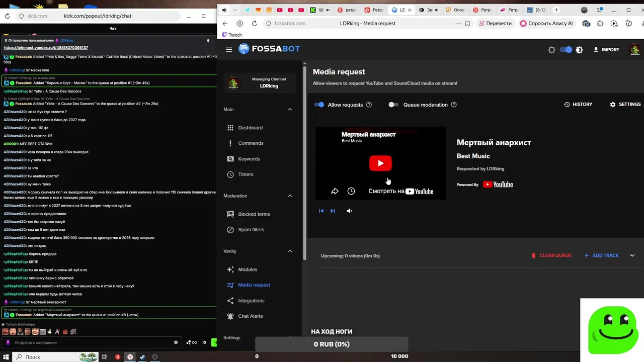Reload the fossabot.com page

coord(254,23)
